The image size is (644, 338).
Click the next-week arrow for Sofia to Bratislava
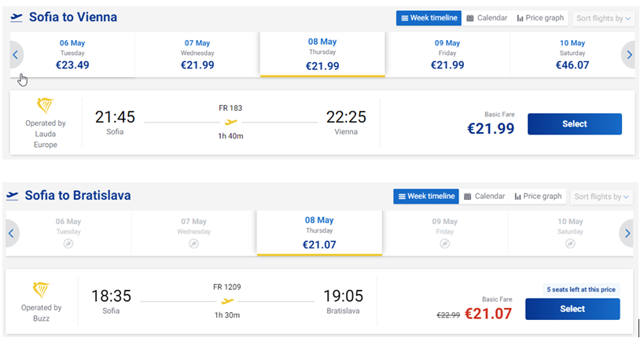coord(627,233)
